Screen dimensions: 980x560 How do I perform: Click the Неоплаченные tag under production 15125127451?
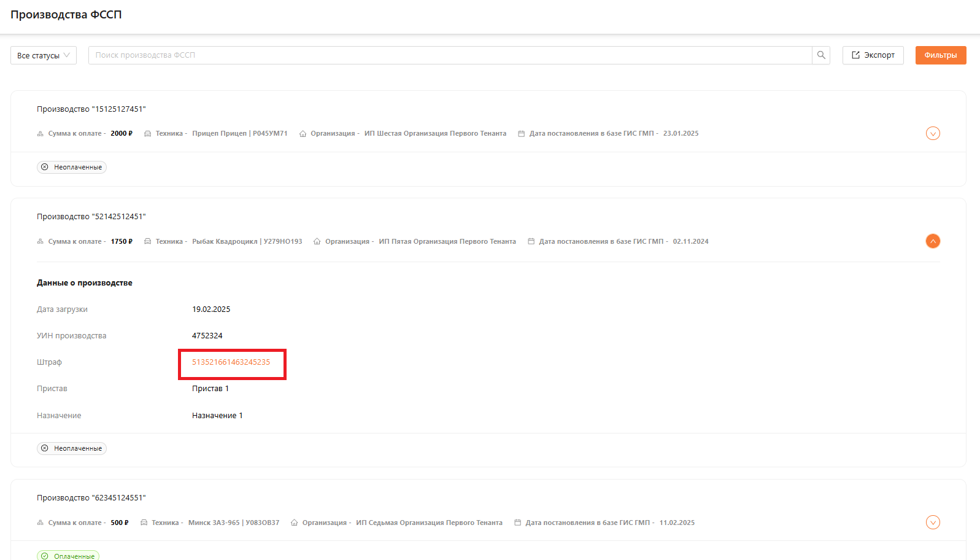click(x=72, y=167)
